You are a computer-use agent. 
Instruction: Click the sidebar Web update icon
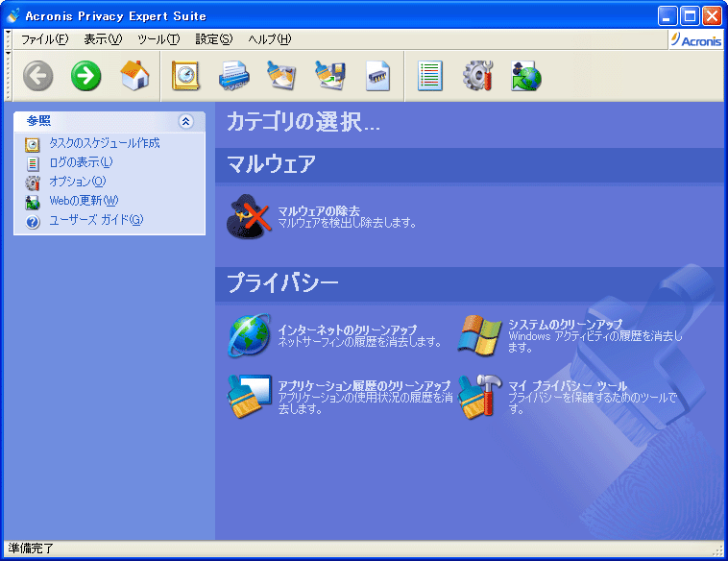click(x=33, y=202)
